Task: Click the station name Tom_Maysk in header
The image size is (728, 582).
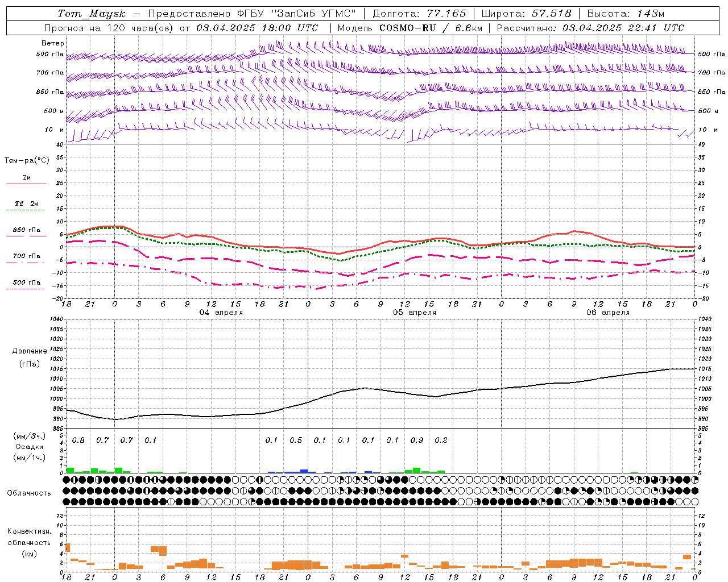Action: point(92,14)
